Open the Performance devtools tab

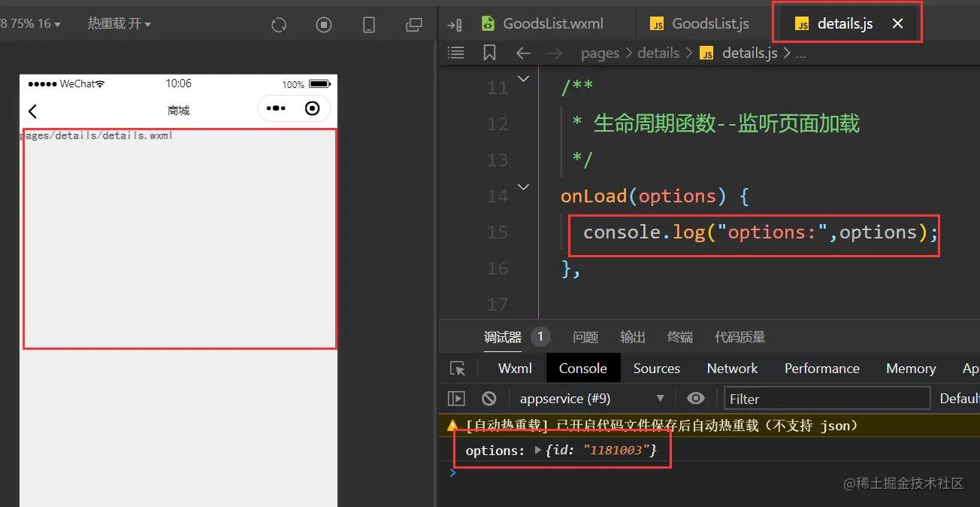821,369
